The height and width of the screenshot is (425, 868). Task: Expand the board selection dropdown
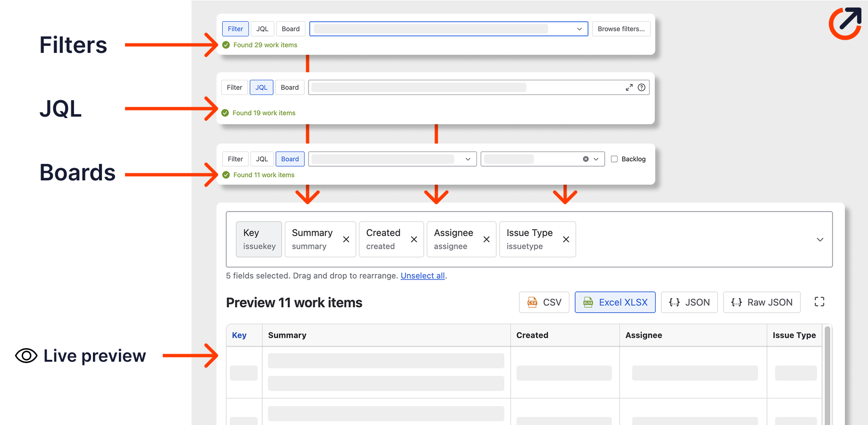point(467,159)
